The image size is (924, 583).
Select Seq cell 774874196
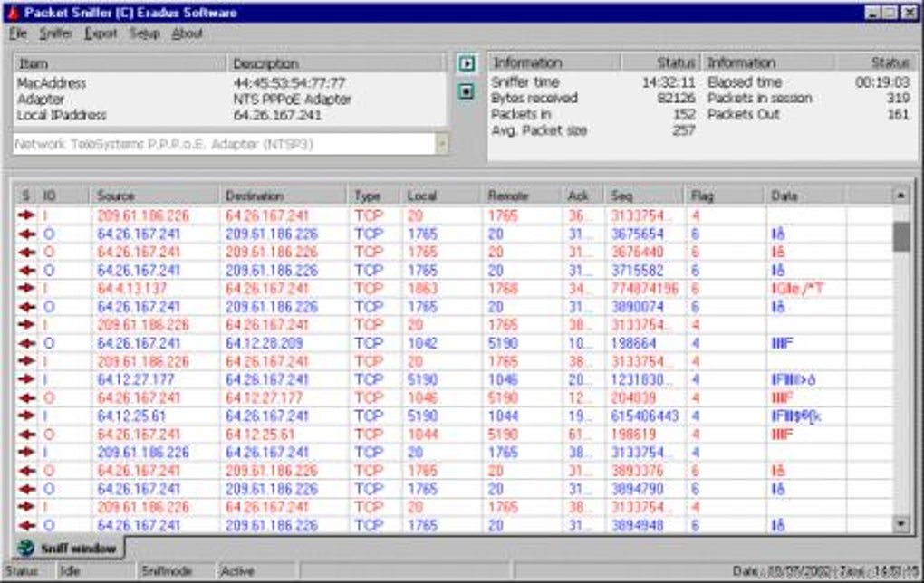[x=645, y=289]
